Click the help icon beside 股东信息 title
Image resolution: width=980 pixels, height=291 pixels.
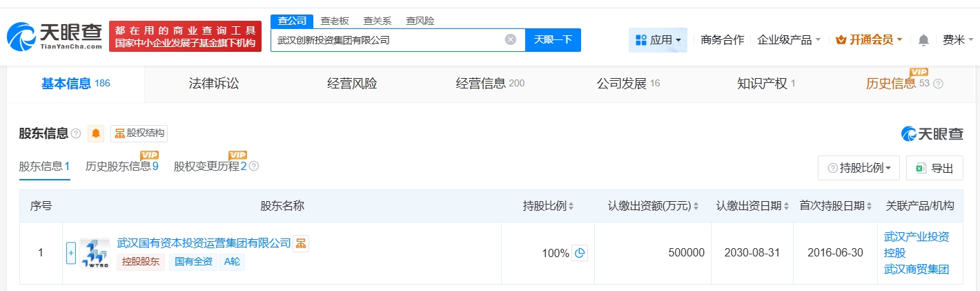pyautogui.click(x=76, y=133)
